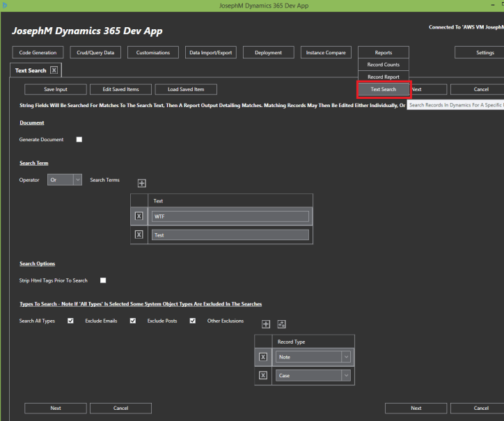Screen dimensions: 504x421
Task: Delete the Note record type row
Action: pyautogui.click(x=262, y=357)
